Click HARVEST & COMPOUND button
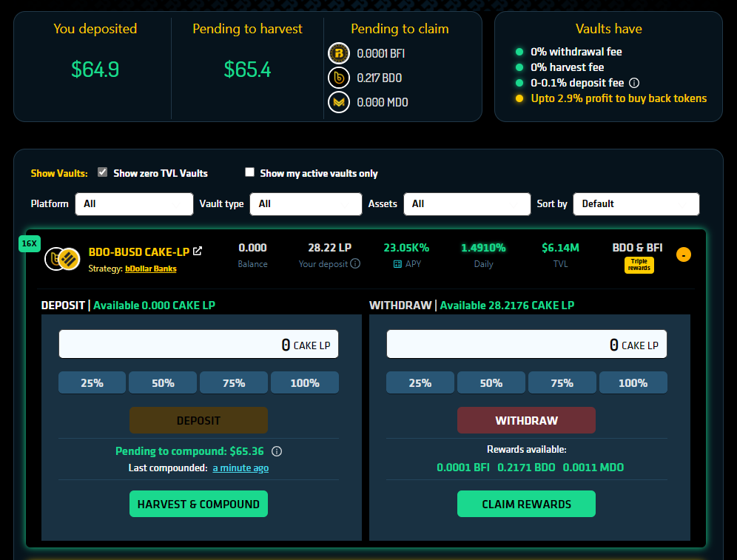 (x=198, y=504)
